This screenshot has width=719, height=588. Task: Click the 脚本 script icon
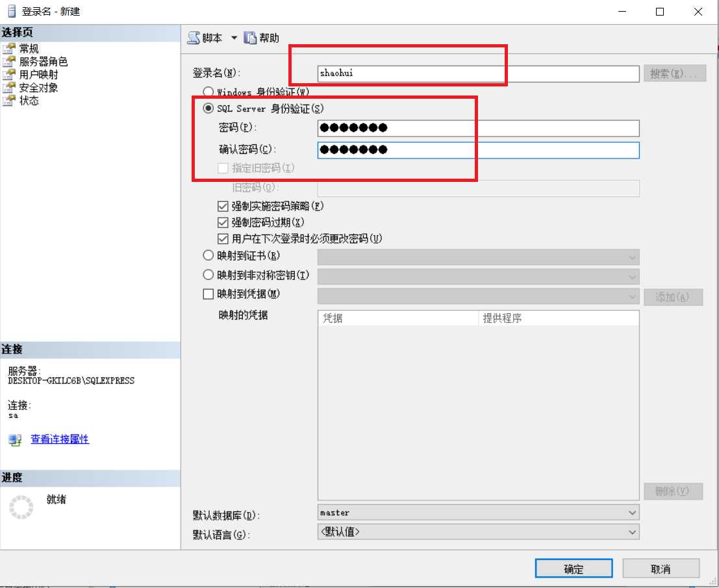point(194,38)
